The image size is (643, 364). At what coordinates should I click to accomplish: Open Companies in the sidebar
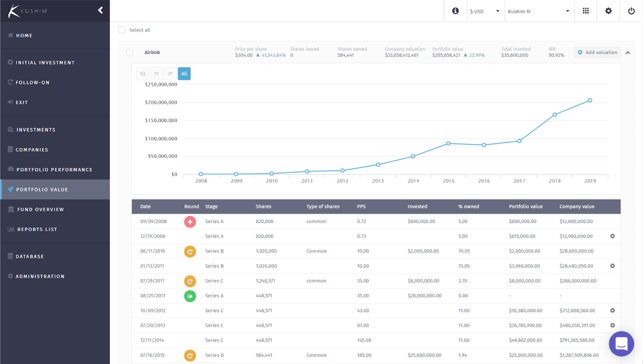pyautogui.click(x=55, y=150)
